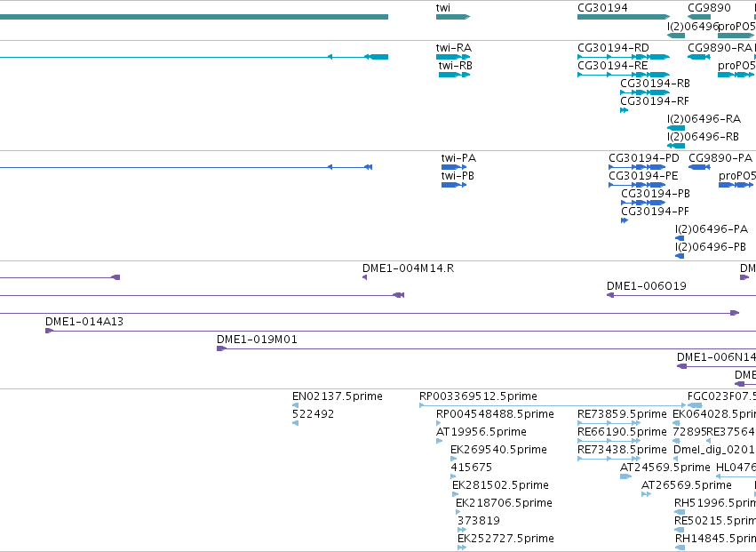Open the RP004548488.5prime EST label
Image resolution: width=756 pixels, height=552 pixels.
495,414
